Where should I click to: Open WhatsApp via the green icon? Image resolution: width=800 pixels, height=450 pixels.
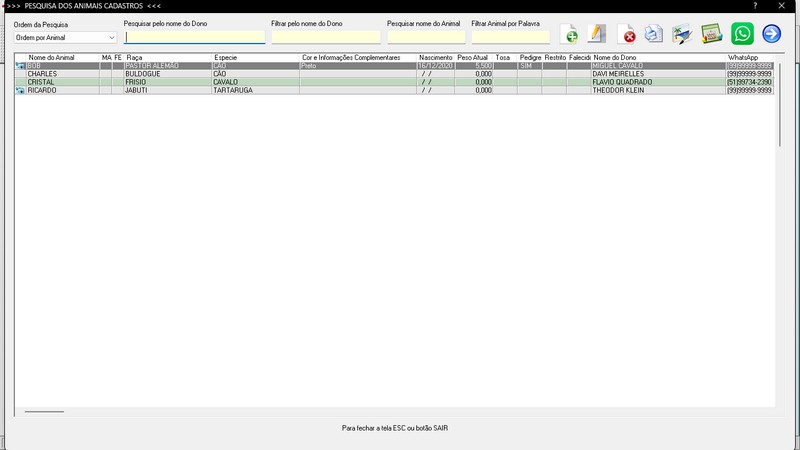point(742,34)
